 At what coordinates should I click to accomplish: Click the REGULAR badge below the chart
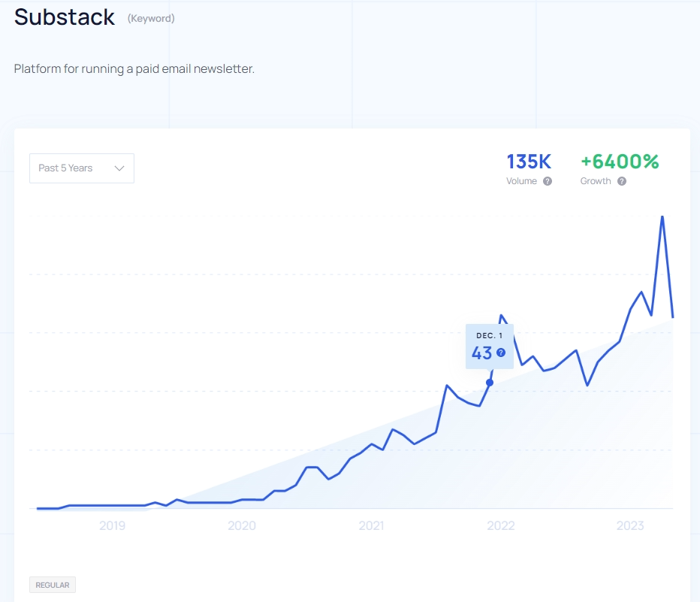coord(53,585)
